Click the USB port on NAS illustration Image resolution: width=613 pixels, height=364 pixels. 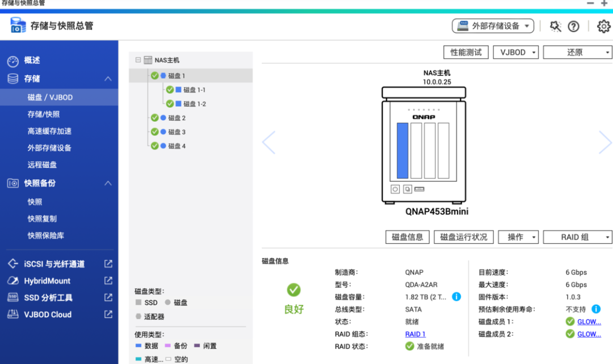pos(419,189)
